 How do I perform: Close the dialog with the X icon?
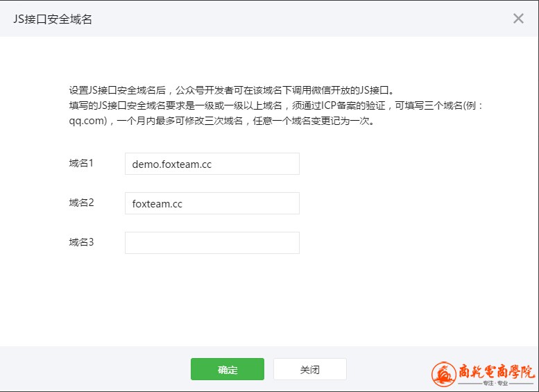click(x=518, y=19)
